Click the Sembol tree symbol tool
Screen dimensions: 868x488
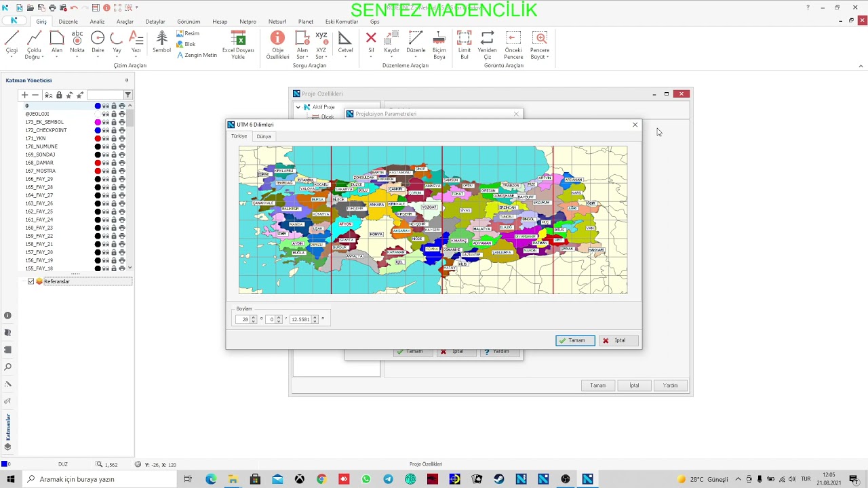point(161,41)
